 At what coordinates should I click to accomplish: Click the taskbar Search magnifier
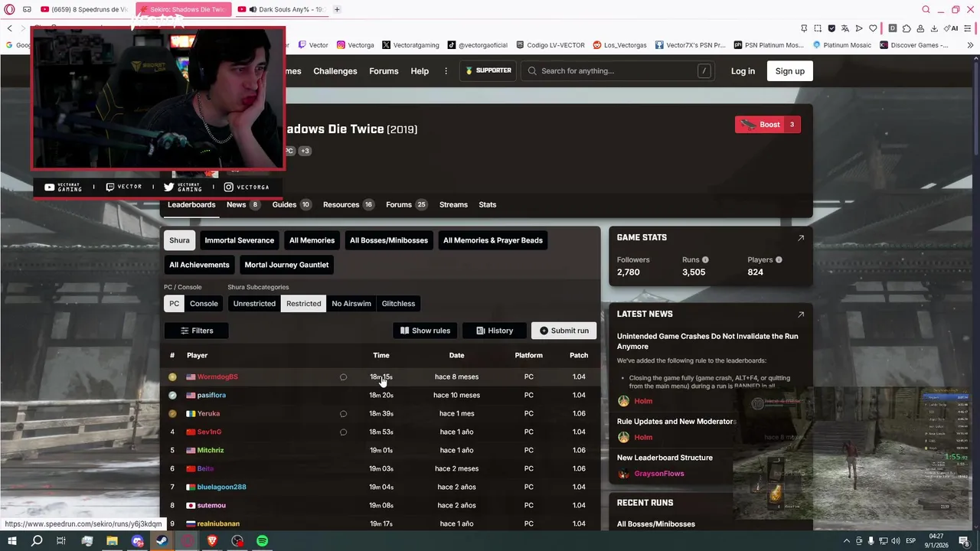[36, 541]
